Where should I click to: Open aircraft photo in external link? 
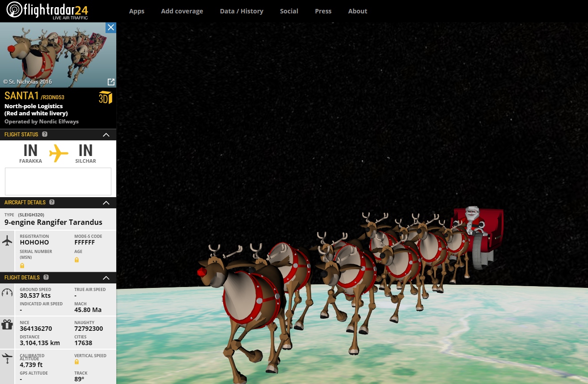pyautogui.click(x=111, y=82)
